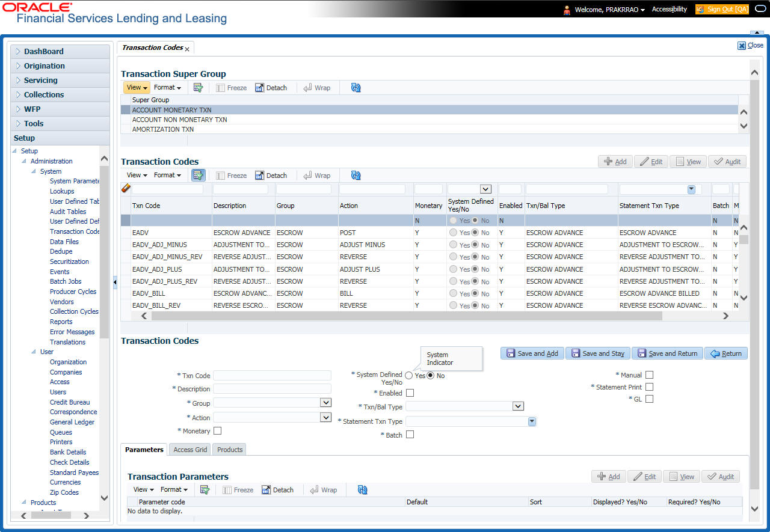Check the Statement Print checkbox

[649, 387]
